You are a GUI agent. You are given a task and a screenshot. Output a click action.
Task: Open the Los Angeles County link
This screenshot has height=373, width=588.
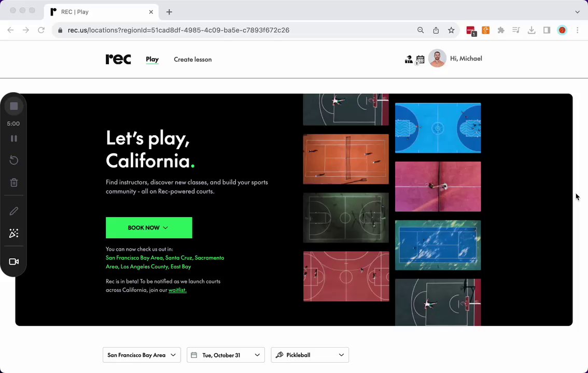144,267
